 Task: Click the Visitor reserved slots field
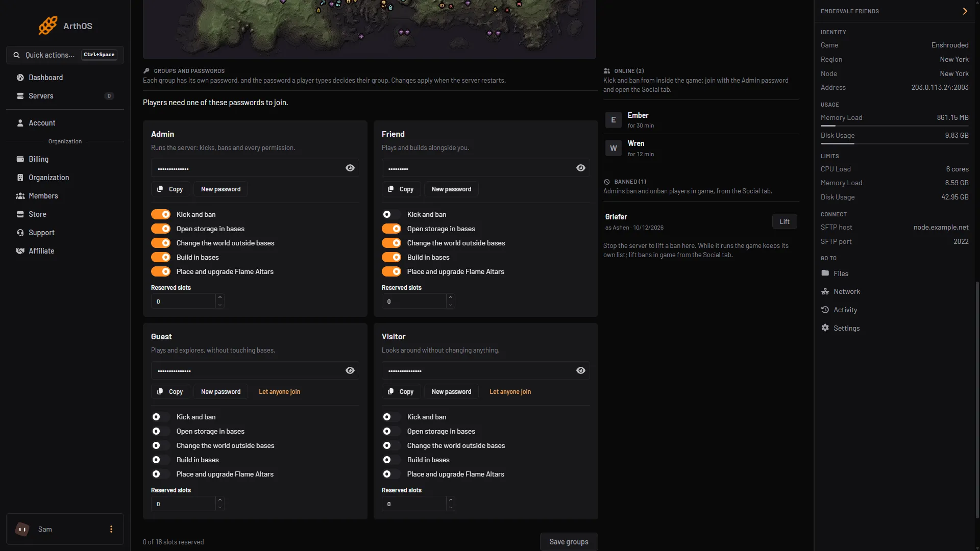tap(414, 504)
